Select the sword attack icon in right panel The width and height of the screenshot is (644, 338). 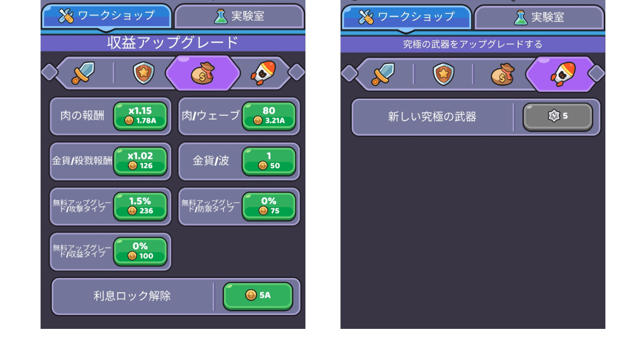point(384,74)
